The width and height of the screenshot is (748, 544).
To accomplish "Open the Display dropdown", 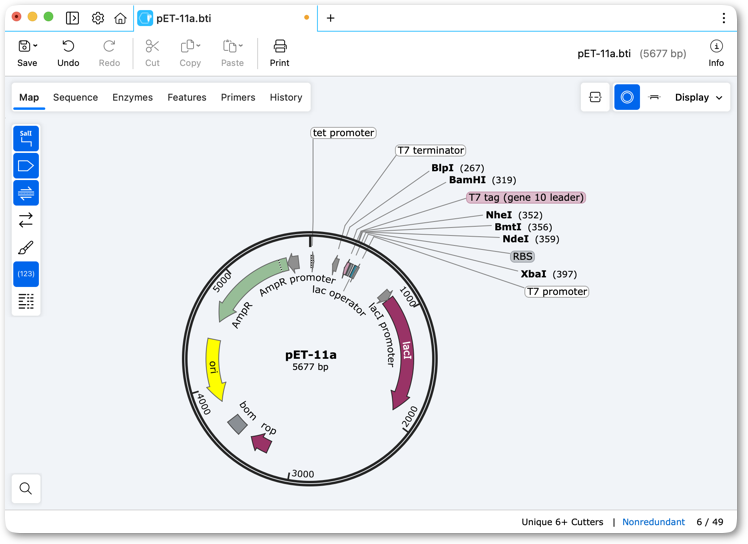I will (x=699, y=97).
